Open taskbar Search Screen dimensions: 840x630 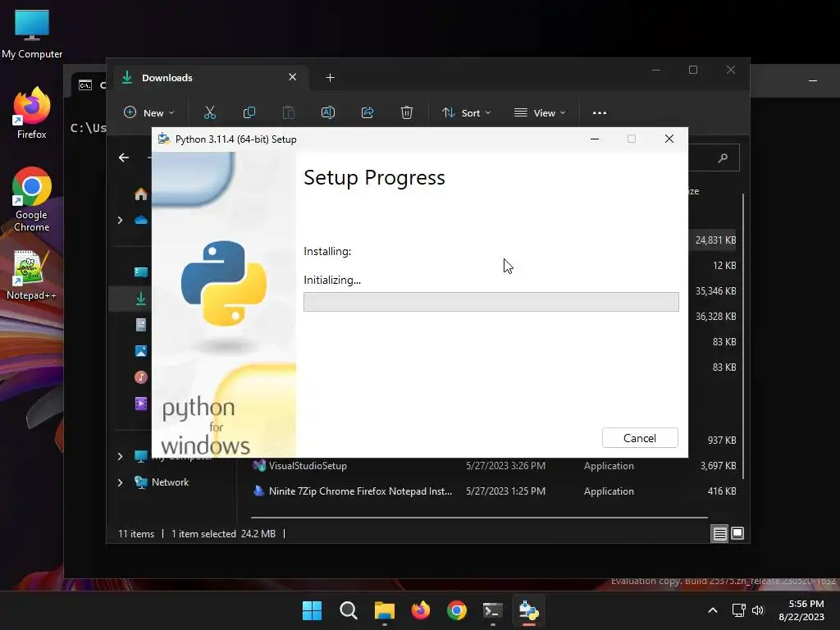(x=348, y=610)
